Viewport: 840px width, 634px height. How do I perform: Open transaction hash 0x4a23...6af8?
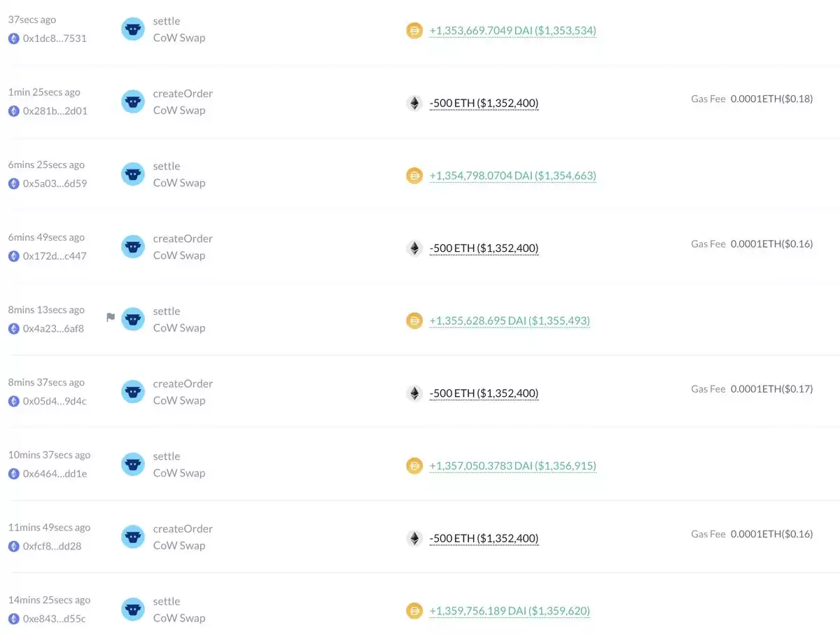click(53, 328)
